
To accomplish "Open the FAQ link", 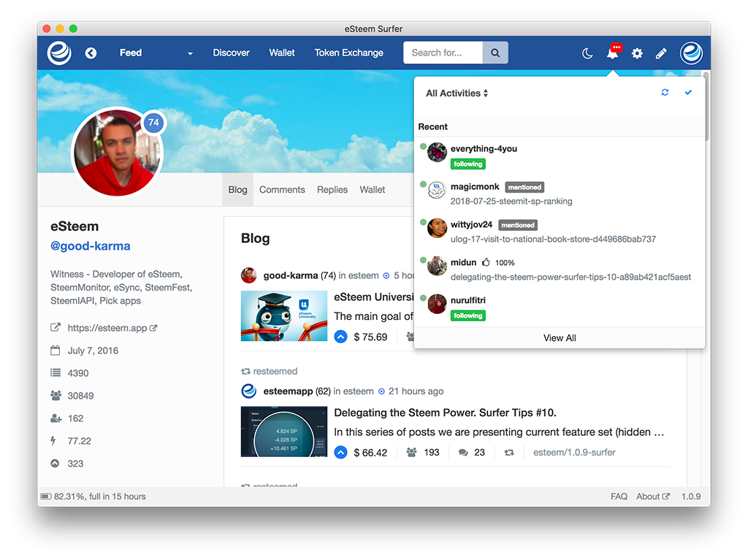I will [619, 496].
